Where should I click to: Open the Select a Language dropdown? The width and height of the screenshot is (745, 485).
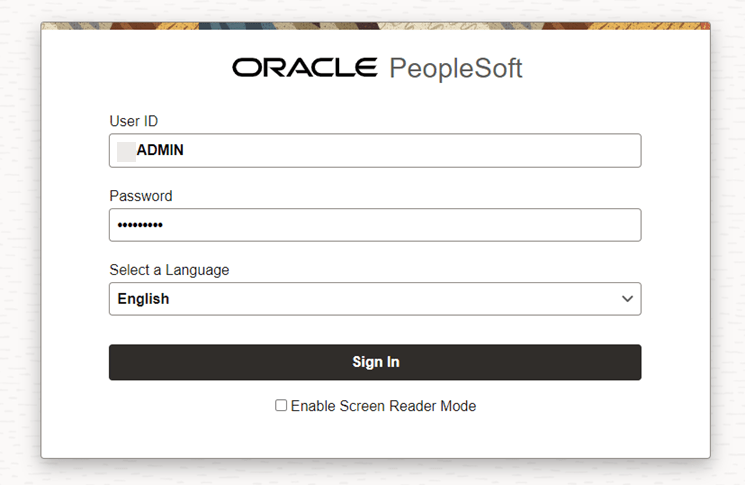click(x=374, y=299)
